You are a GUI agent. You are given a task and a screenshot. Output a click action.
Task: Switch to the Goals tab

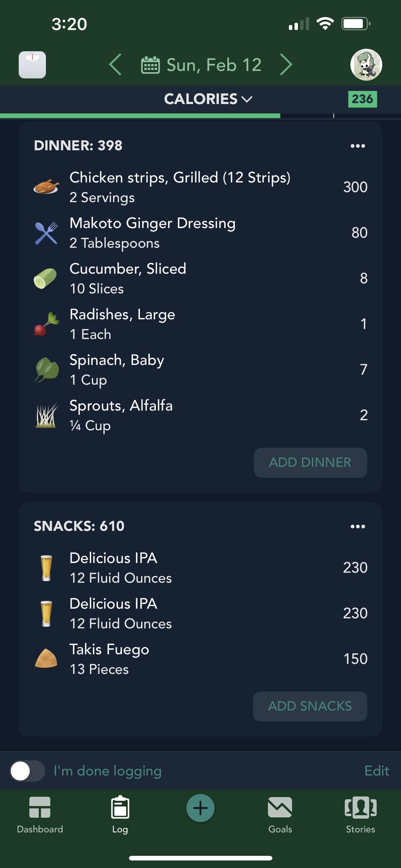click(280, 814)
